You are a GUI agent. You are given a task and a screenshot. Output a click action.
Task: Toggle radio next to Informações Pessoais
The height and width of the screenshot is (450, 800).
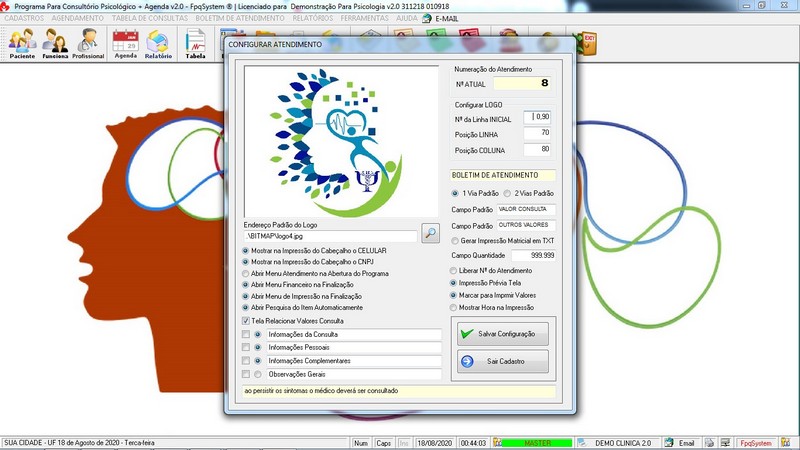pyautogui.click(x=258, y=347)
